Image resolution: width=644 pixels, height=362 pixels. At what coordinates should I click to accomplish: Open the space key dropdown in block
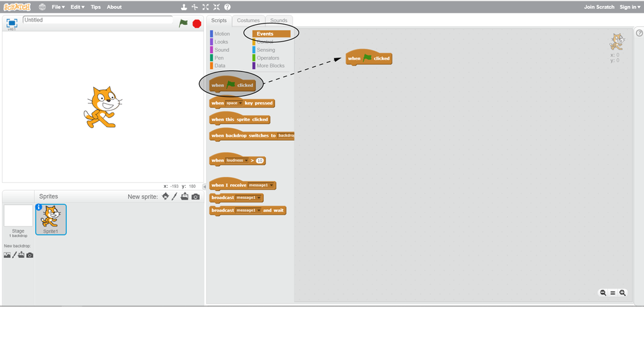241,103
